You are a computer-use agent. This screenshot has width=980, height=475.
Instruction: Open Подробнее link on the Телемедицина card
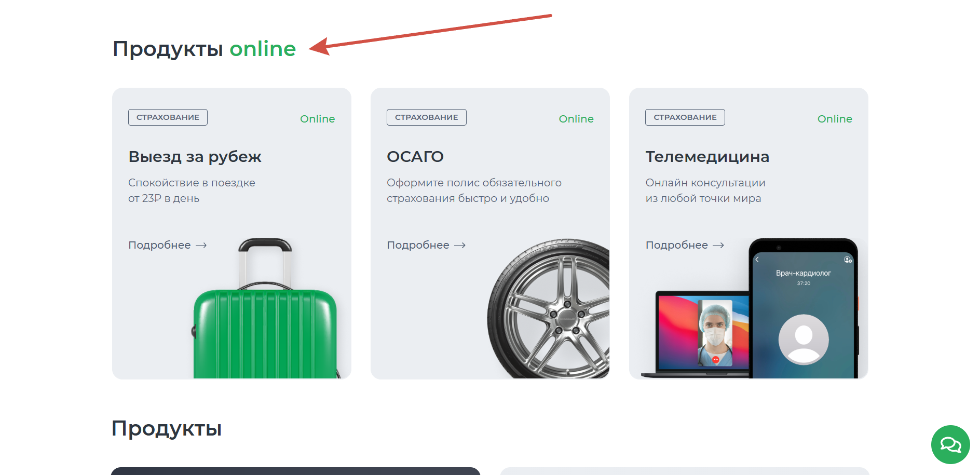676,245
